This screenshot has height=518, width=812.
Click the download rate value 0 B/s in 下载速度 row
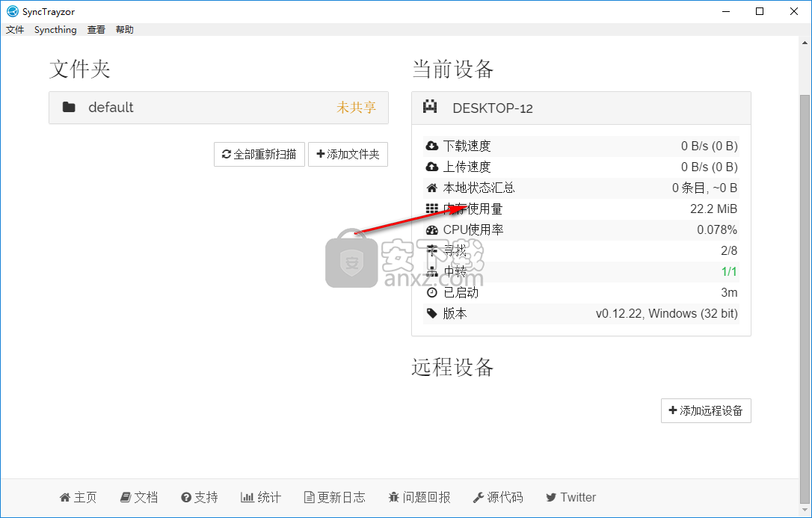pyautogui.click(x=710, y=147)
